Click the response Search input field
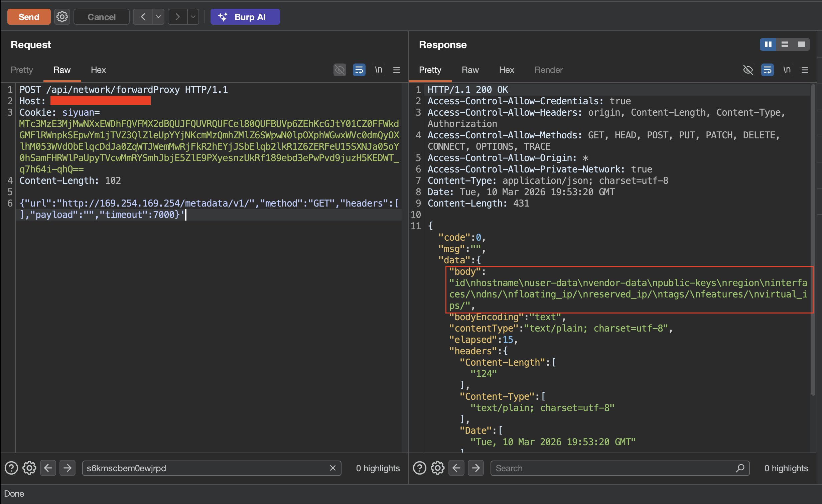The image size is (822, 504). [x=615, y=468]
